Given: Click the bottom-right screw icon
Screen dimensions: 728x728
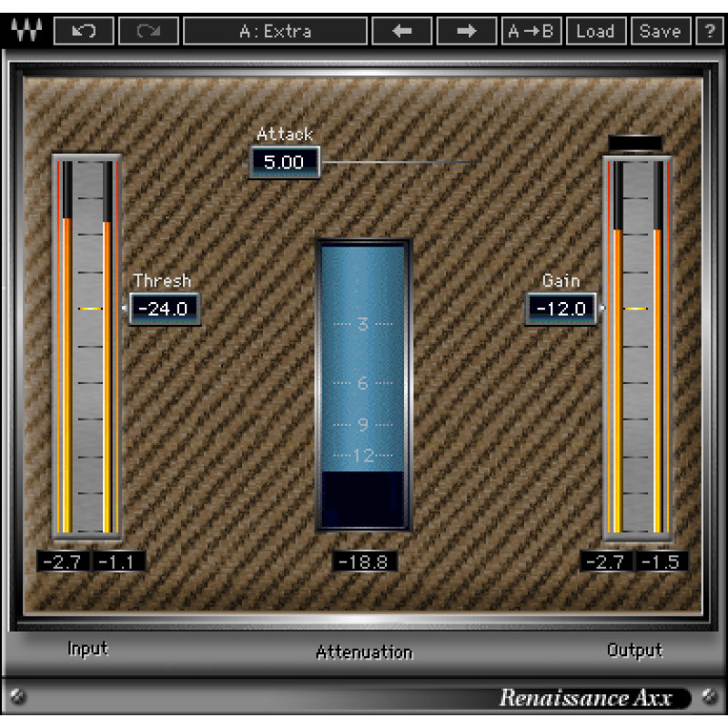Looking at the screenshot, I should pyautogui.click(x=710, y=696).
